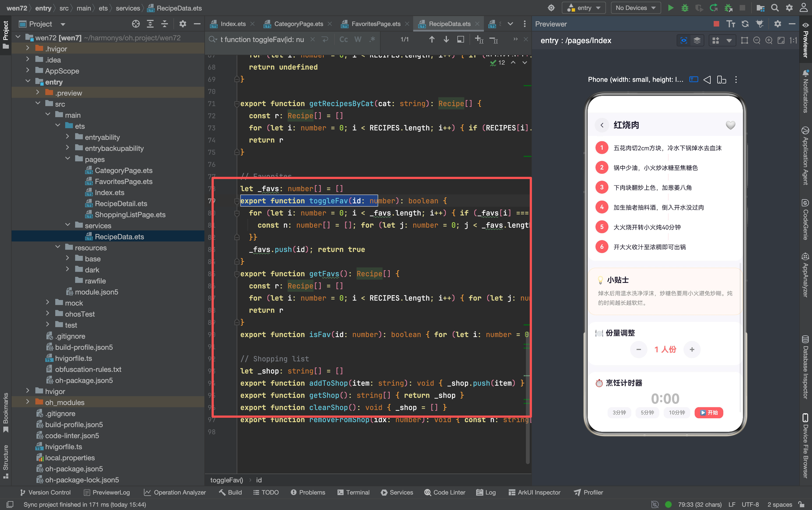Screen dimensions: 812x510
Task: Toggle Words option in search bar
Action: point(358,40)
